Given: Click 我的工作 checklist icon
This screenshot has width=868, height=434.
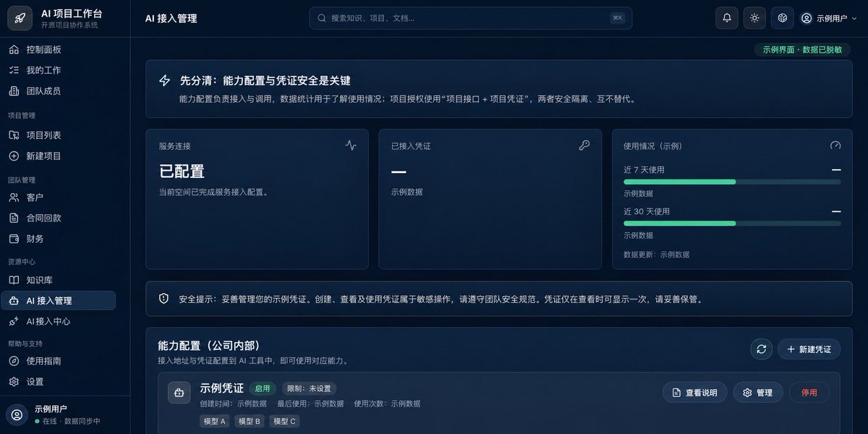Looking at the screenshot, I should point(13,70).
